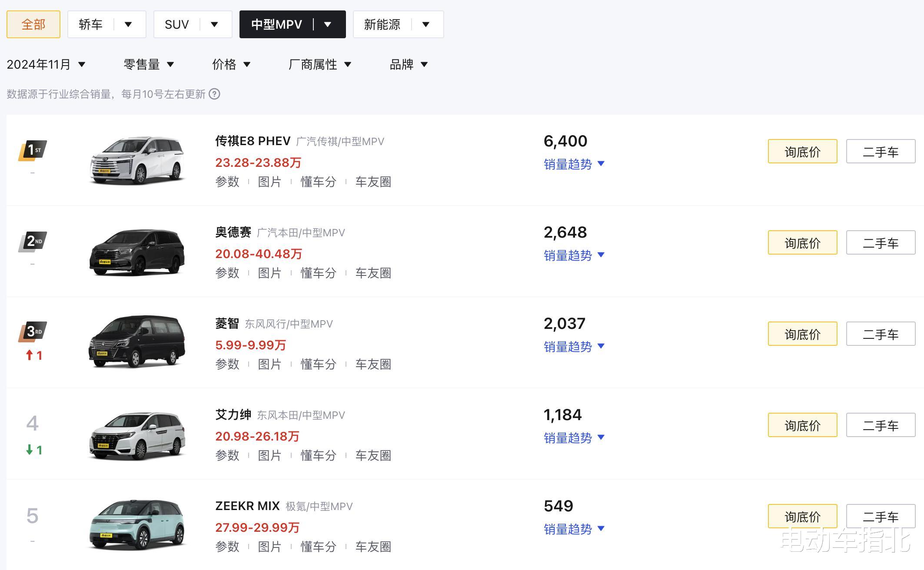Screen dimensions: 924x570
Task: Open the 2024年11月 date dropdown
Action: [x=46, y=65]
